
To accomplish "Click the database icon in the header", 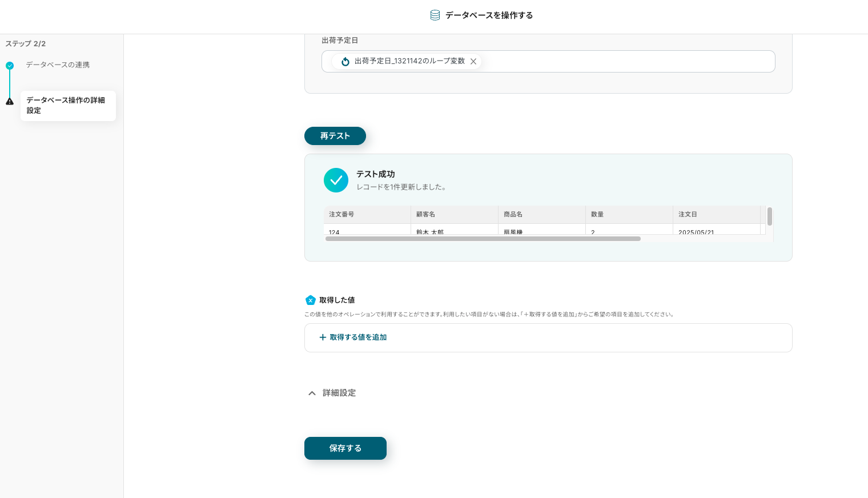I will (x=435, y=15).
